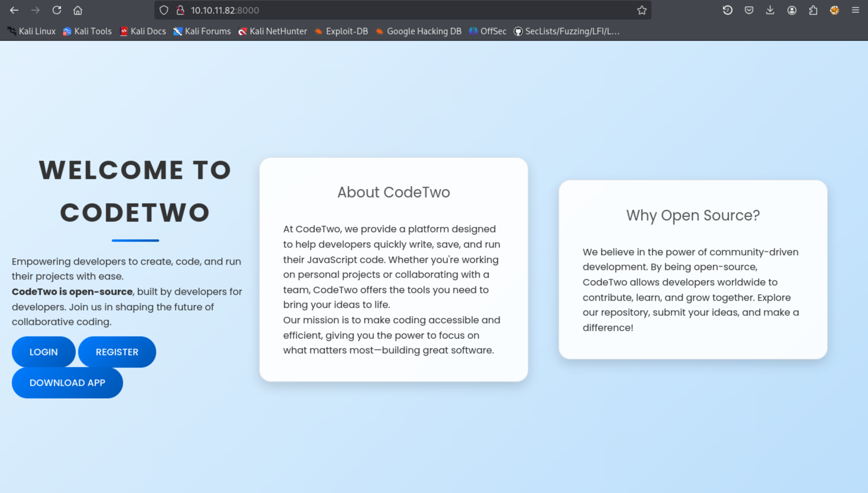Open the Google Hacking DB bookmark
The image size is (868, 493).
click(419, 31)
